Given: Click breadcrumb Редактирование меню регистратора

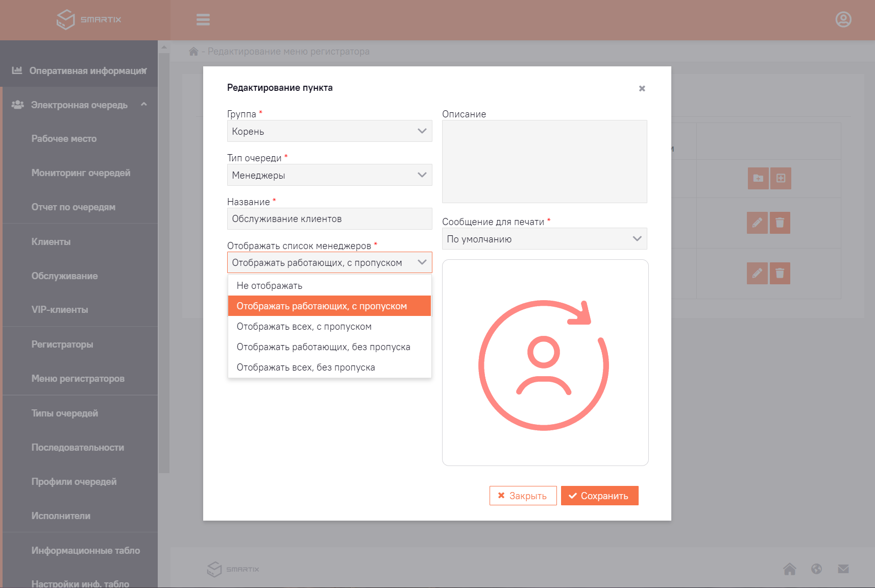Looking at the screenshot, I should point(288,52).
